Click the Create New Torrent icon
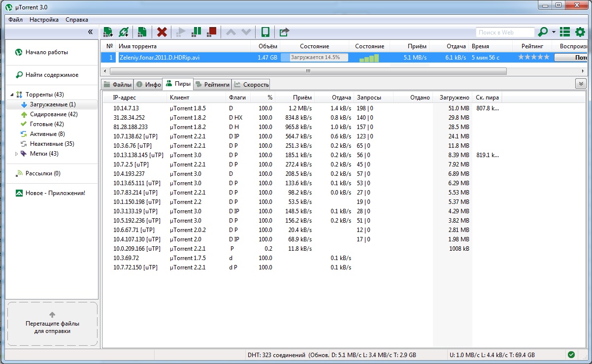 coord(142,32)
